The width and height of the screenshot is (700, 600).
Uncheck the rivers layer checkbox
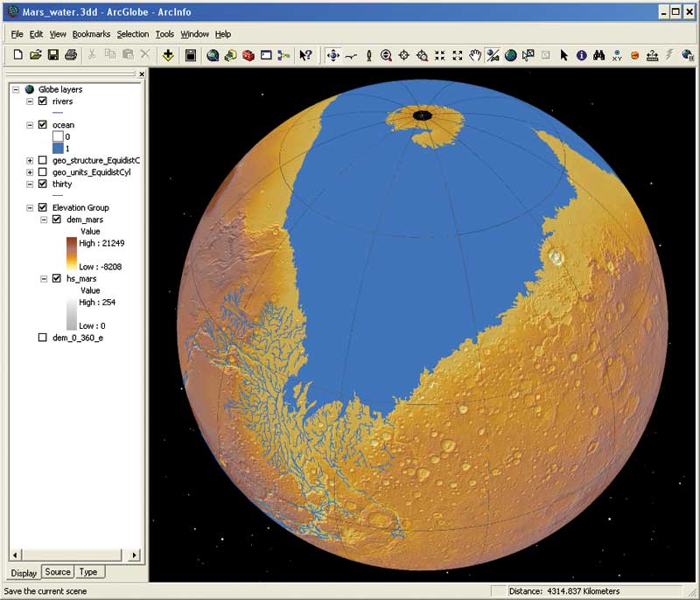pos(43,101)
